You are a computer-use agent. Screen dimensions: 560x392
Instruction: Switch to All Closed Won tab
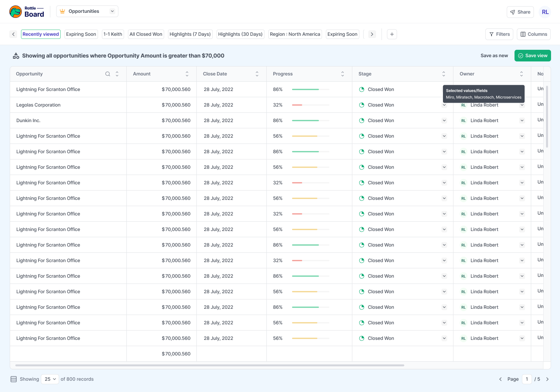pyautogui.click(x=146, y=34)
